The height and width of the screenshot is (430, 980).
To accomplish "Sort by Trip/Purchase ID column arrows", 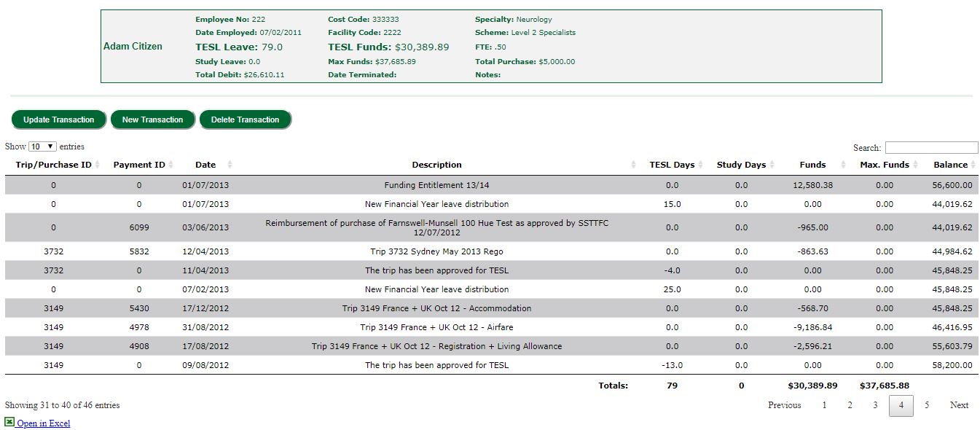I will (x=97, y=165).
